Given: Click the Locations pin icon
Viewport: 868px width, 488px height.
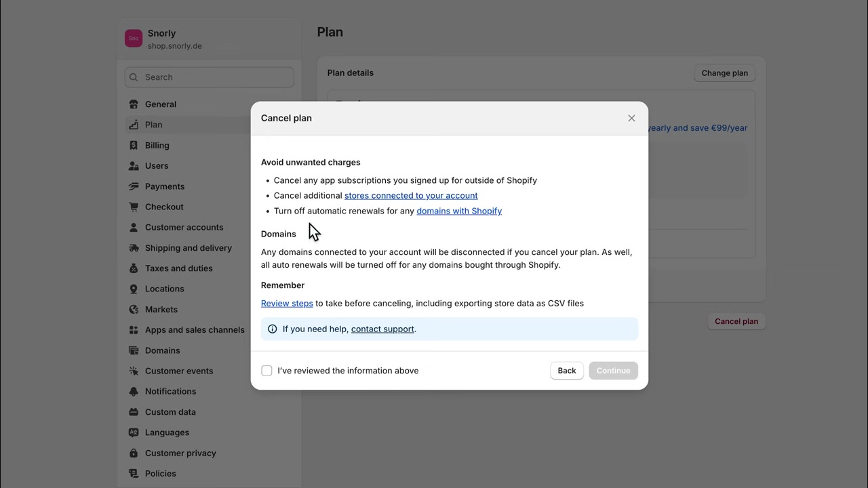Looking at the screenshot, I should [134, 289].
